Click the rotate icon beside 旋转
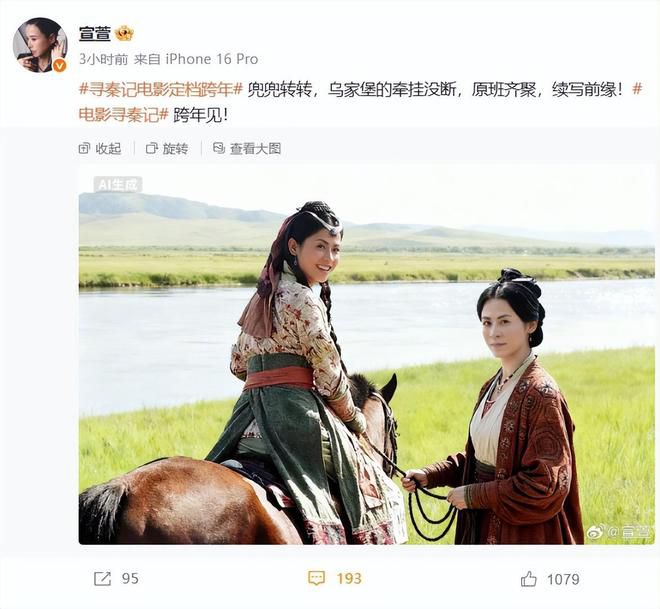This screenshot has height=609, width=660. click(152, 149)
